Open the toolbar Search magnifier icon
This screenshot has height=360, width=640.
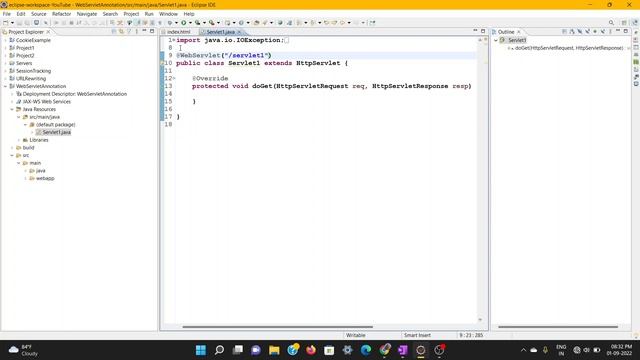[x=611, y=23]
